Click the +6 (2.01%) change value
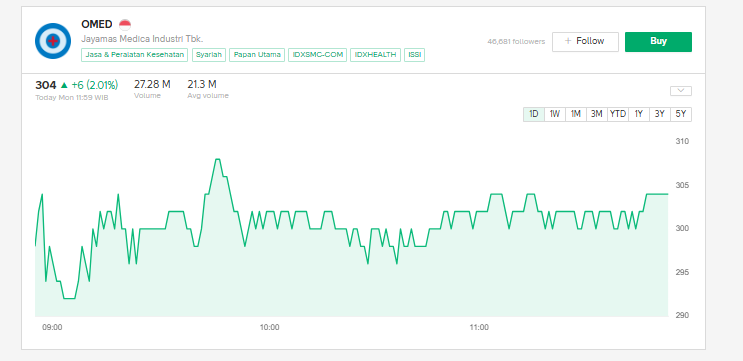743x361 pixels. tap(95, 85)
